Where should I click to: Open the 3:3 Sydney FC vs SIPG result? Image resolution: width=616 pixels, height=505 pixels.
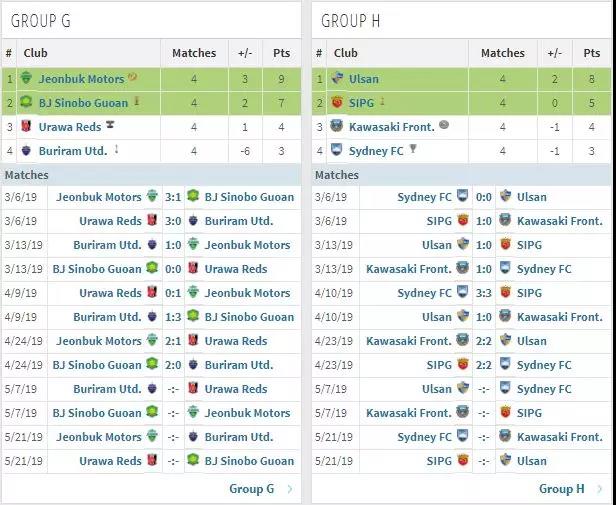pos(484,293)
